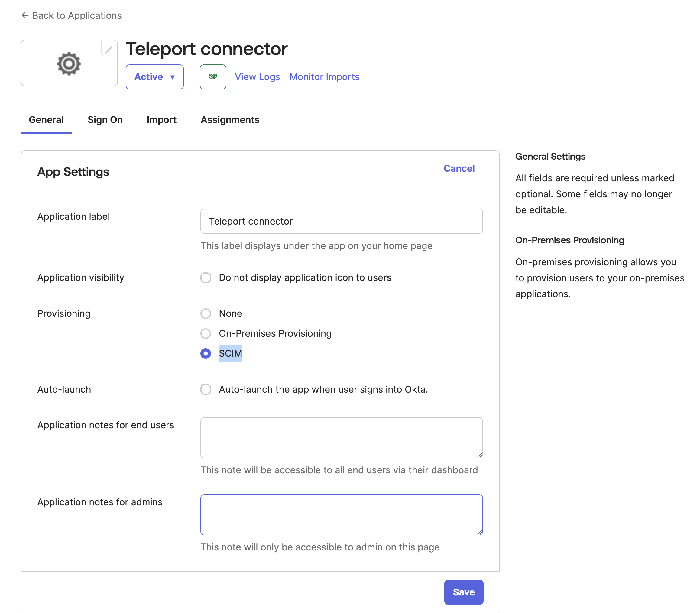The width and height of the screenshot is (700, 613).
Task: Click the Application label text field
Action: click(341, 221)
